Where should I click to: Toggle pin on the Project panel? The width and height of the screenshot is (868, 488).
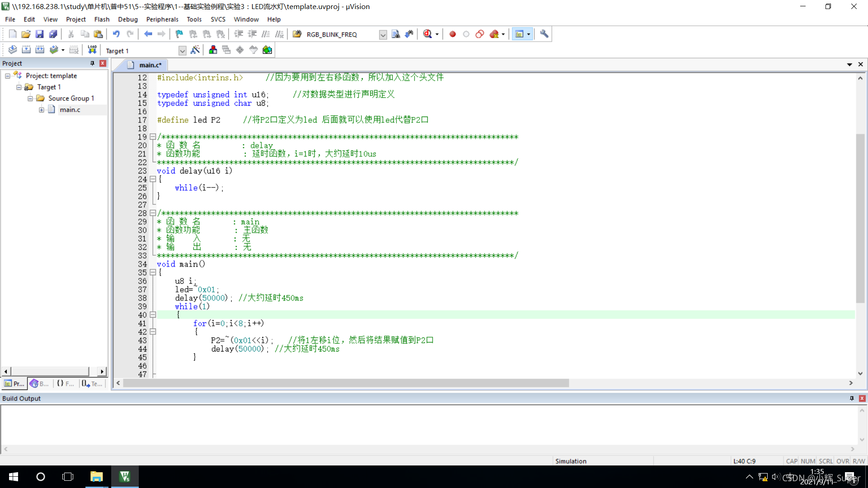92,63
